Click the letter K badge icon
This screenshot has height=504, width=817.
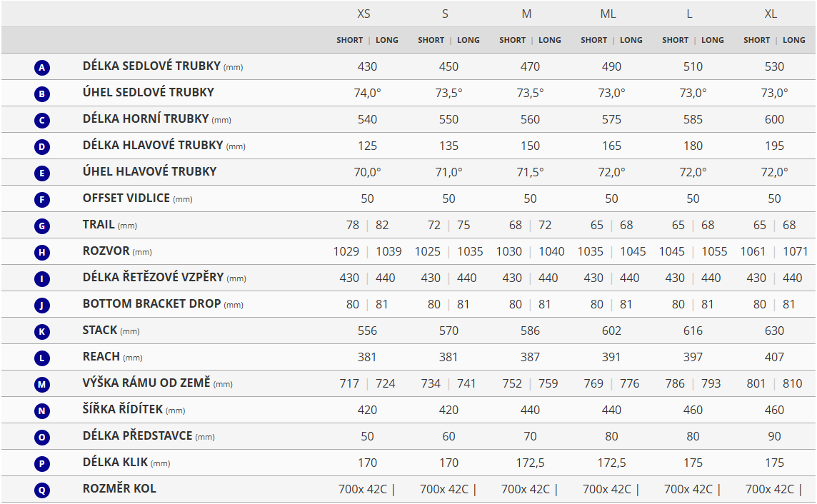coord(42,332)
